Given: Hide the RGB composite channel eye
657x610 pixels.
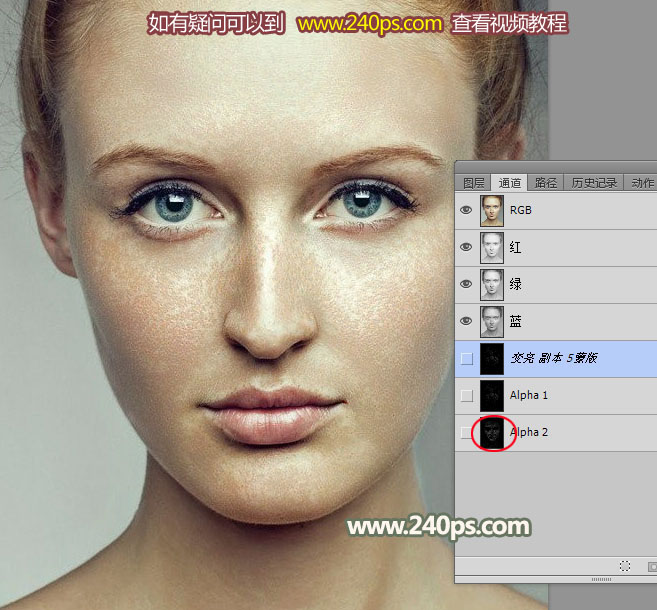Looking at the screenshot, I should (x=466, y=210).
